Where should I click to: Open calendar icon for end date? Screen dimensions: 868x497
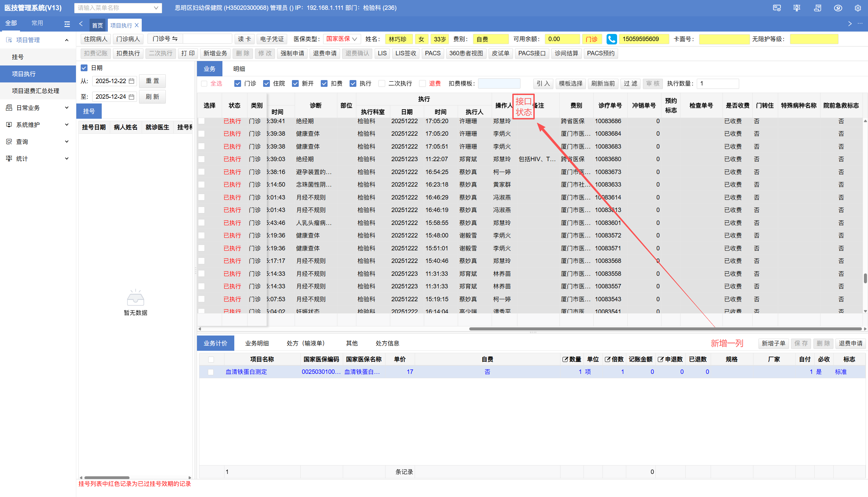click(x=131, y=97)
